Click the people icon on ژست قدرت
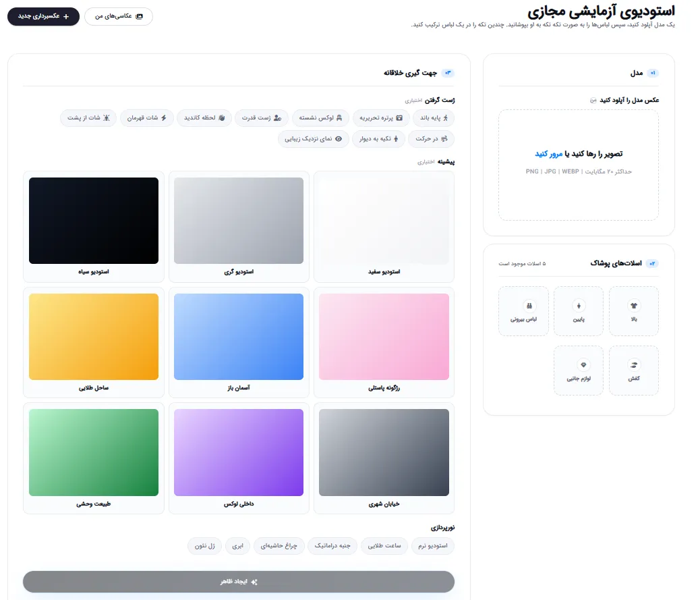 (x=277, y=118)
